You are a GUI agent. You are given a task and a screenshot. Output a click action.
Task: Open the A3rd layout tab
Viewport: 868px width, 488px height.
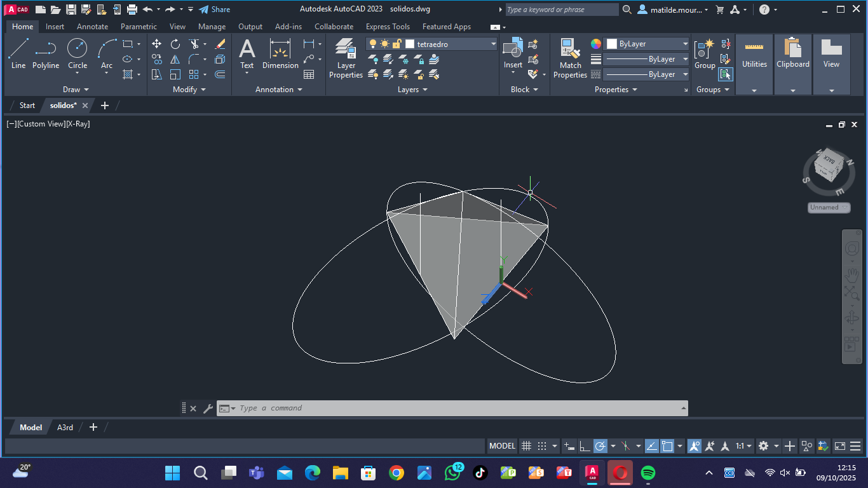tap(65, 428)
